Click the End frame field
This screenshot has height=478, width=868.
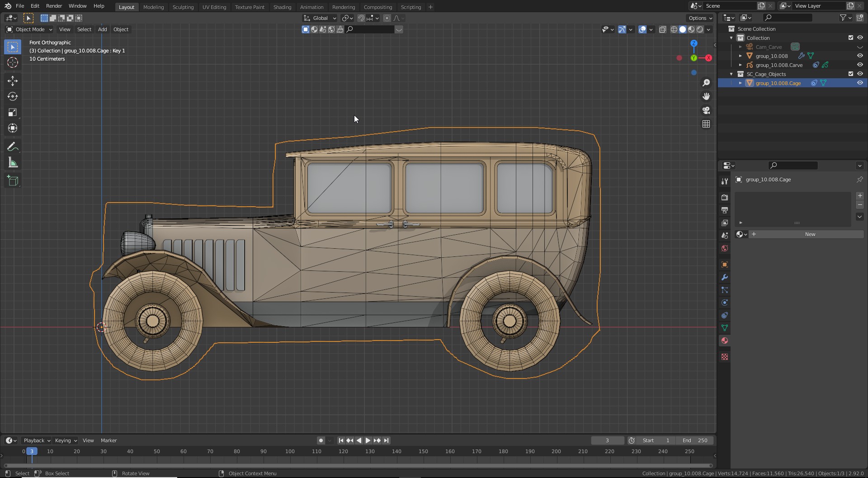coord(695,440)
